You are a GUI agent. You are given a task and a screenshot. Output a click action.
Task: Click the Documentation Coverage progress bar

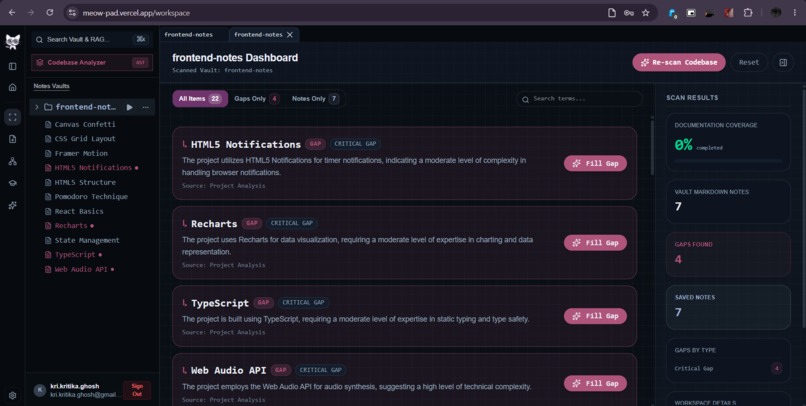[728, 161]
